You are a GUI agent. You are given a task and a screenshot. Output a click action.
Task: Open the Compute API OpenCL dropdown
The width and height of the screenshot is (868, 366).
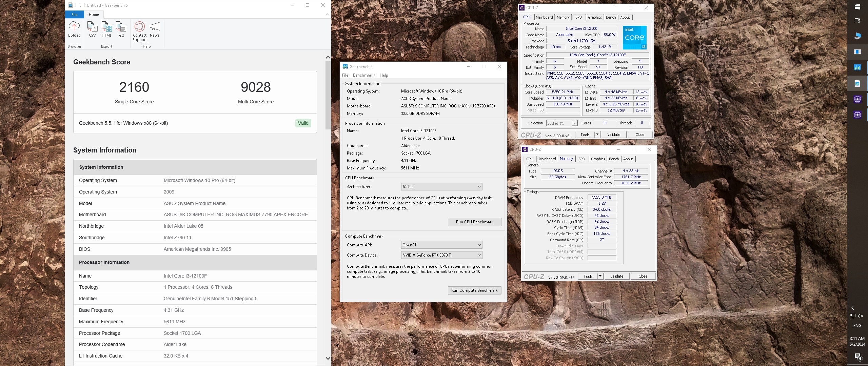pyautogui.click(x=441, y=245)
